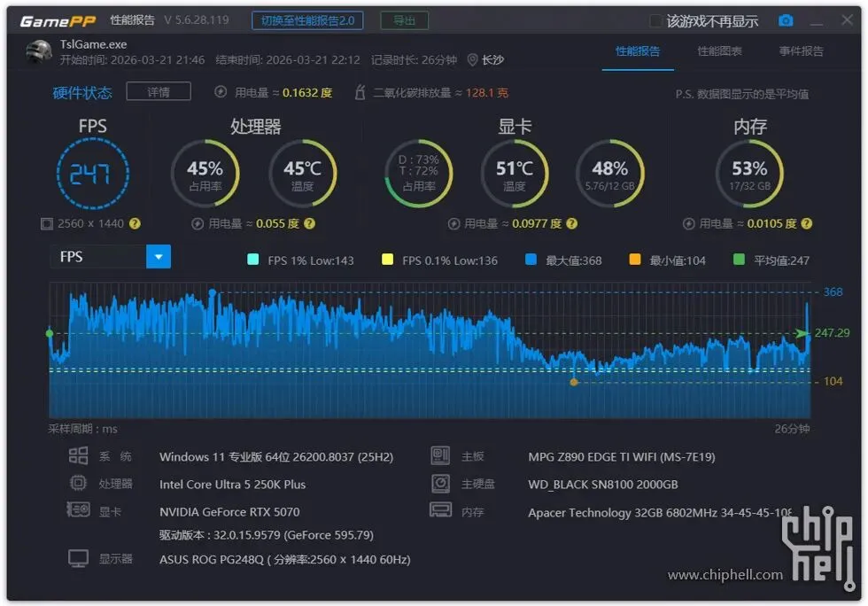Click the processor 45% usage gauge
This screenshot has width=868, height=606.
point(205,174)
